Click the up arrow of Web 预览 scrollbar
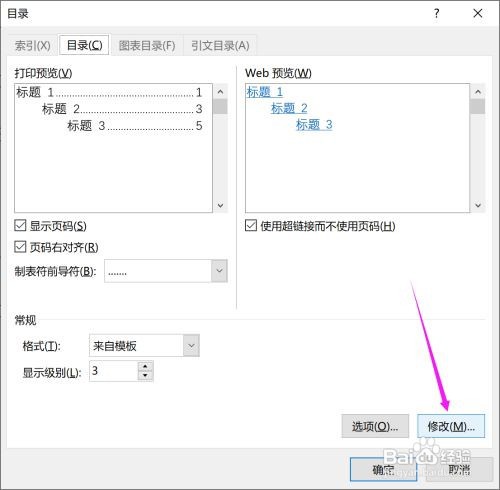 coord(478,92)
